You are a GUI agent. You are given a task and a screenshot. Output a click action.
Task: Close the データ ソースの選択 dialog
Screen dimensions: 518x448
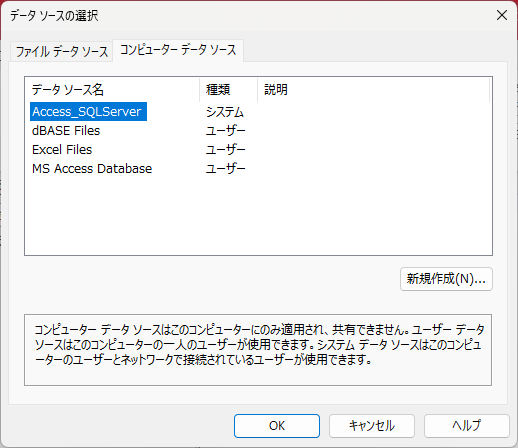point(502,15)
